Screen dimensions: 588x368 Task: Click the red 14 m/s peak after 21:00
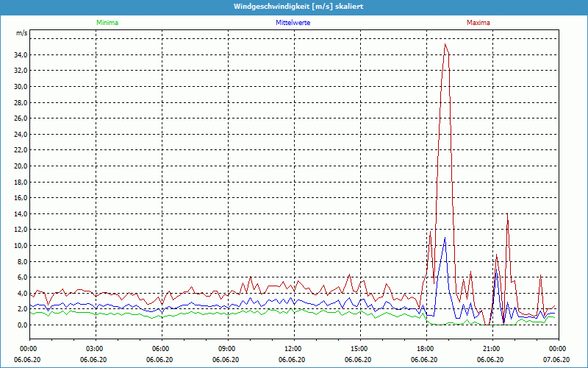click(x=507, y=214)
